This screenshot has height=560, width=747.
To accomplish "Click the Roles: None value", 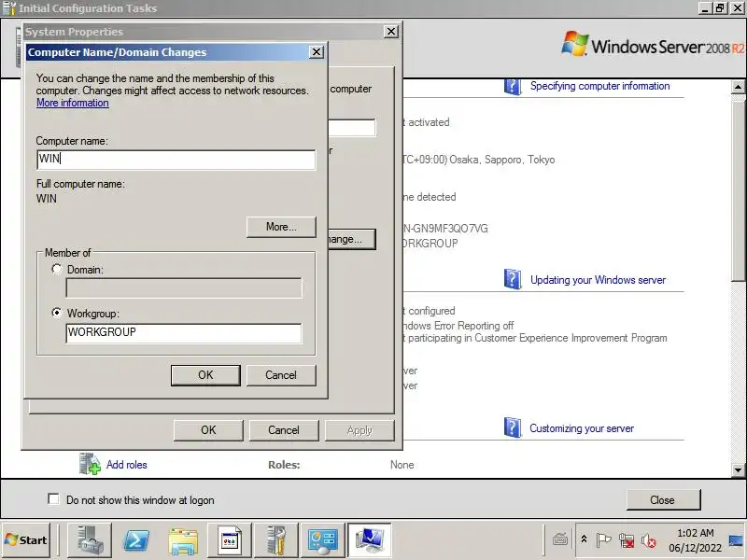I will 402,465.
